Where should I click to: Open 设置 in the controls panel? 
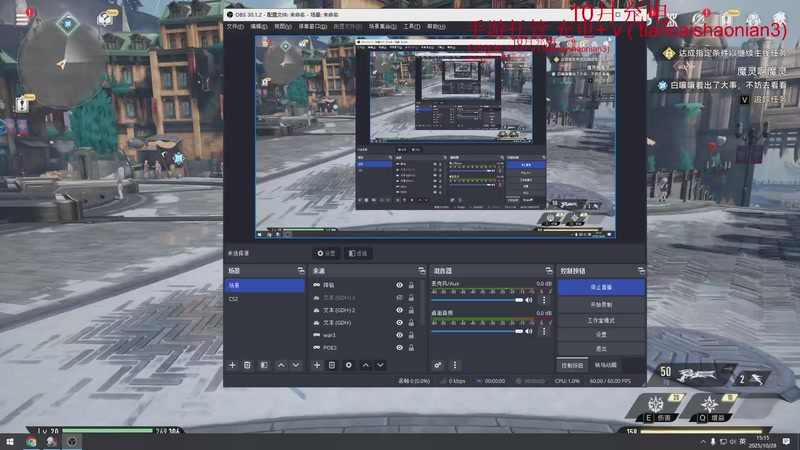[x=601, y=335]
